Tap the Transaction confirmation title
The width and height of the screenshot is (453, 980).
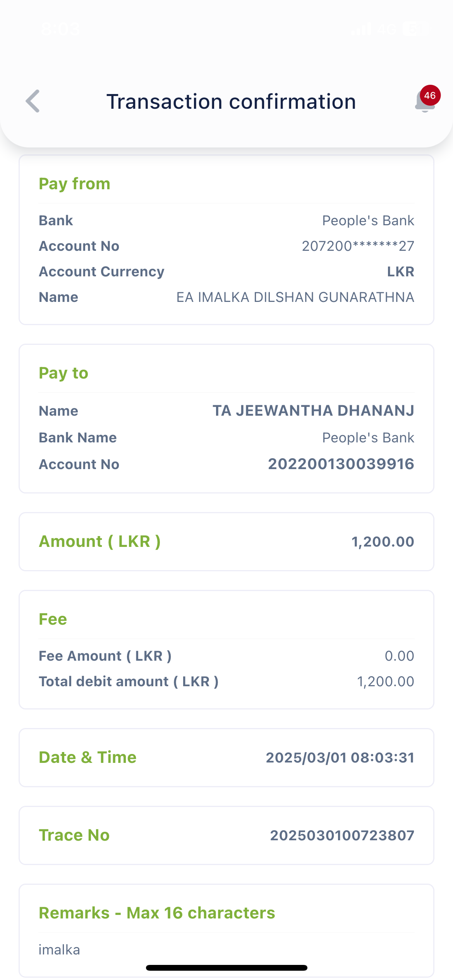pos(231,102)
